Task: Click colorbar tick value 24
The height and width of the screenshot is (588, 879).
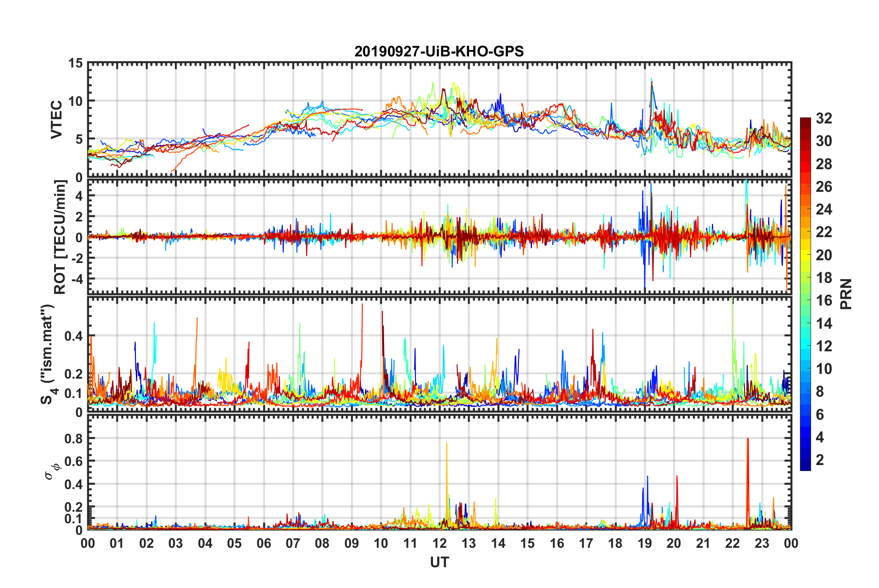Action: point(824,209)
